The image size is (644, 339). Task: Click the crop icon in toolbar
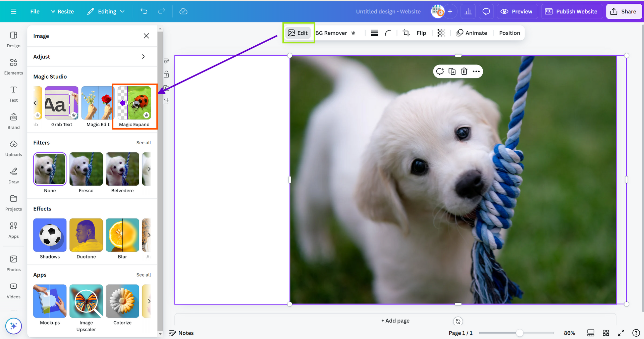click(x=406, y=33)
